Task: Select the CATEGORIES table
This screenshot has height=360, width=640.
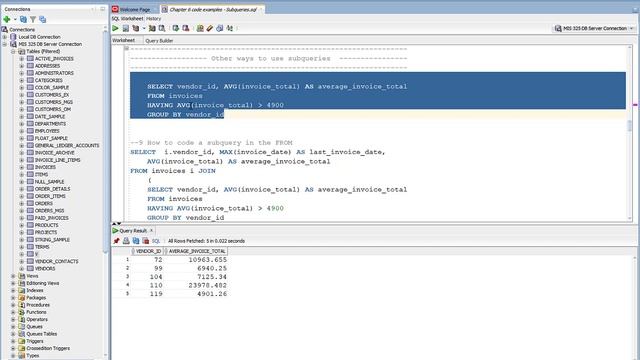Action: click(x=49, y=80)
